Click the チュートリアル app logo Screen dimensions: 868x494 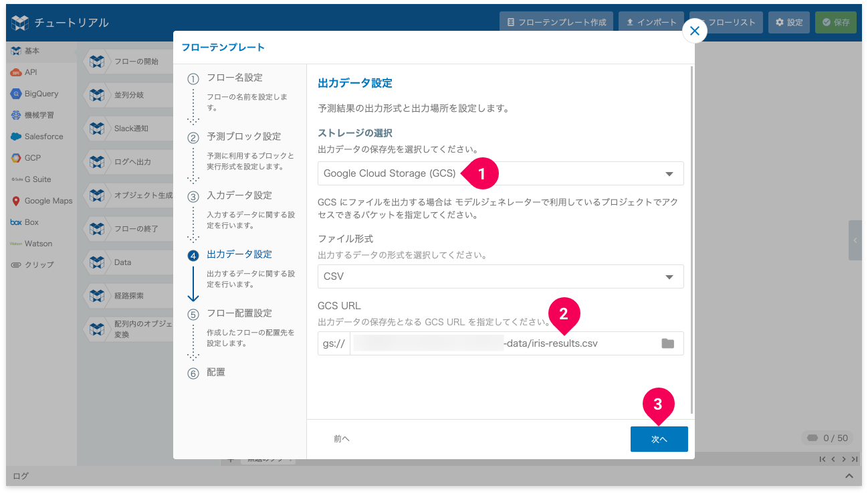pyautogui.click(x=21, y=22)
